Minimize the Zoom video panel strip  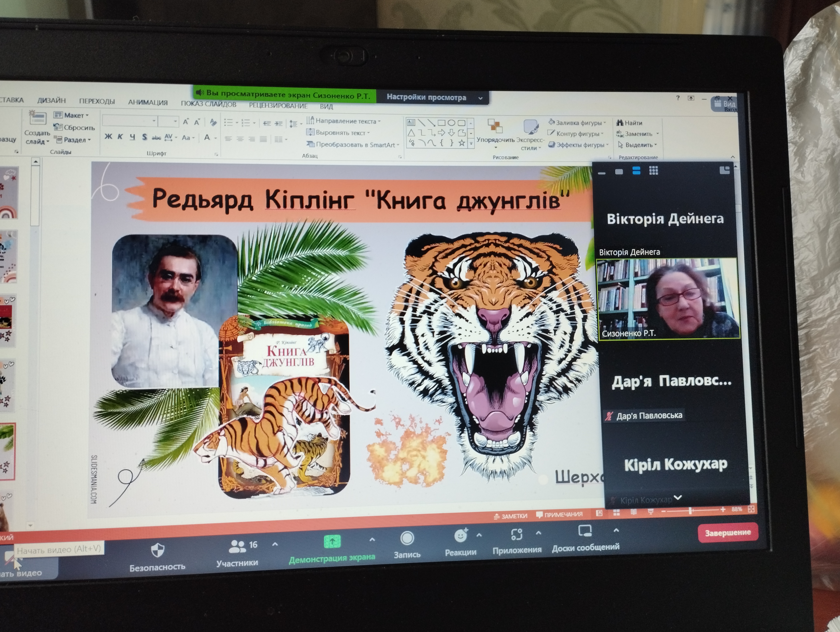pyautogui.click(x=602, y=173)
